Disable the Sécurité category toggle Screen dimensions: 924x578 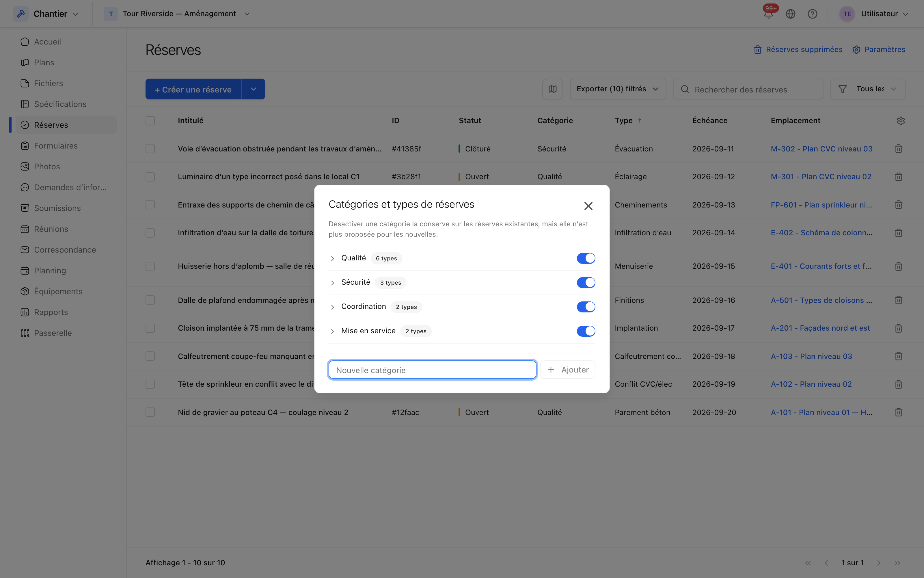pos(586,283)
